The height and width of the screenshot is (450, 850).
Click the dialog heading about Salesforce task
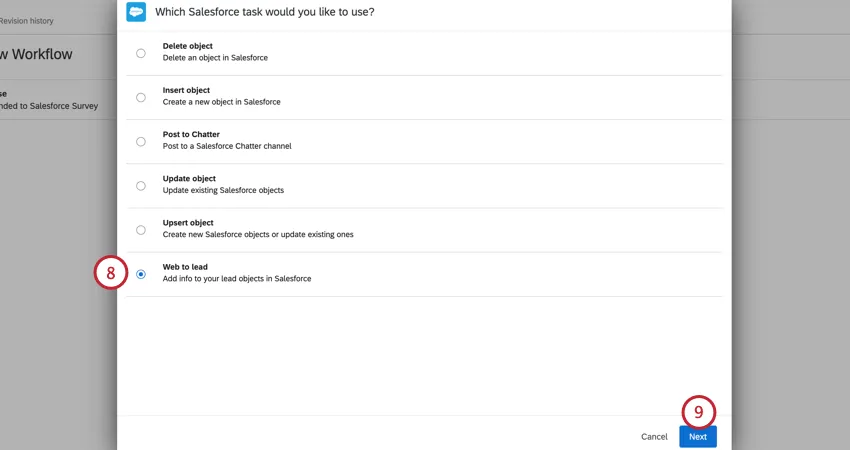267,12
